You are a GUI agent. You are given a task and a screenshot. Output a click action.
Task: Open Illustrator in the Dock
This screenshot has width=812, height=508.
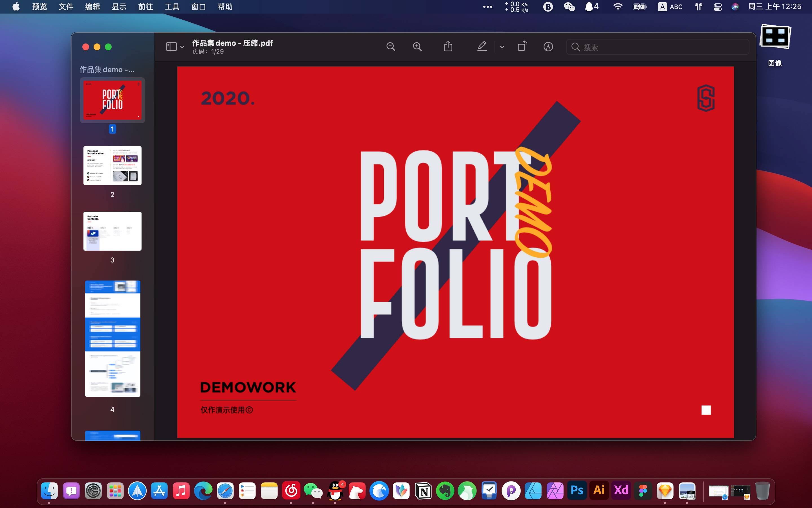(599, 491)
